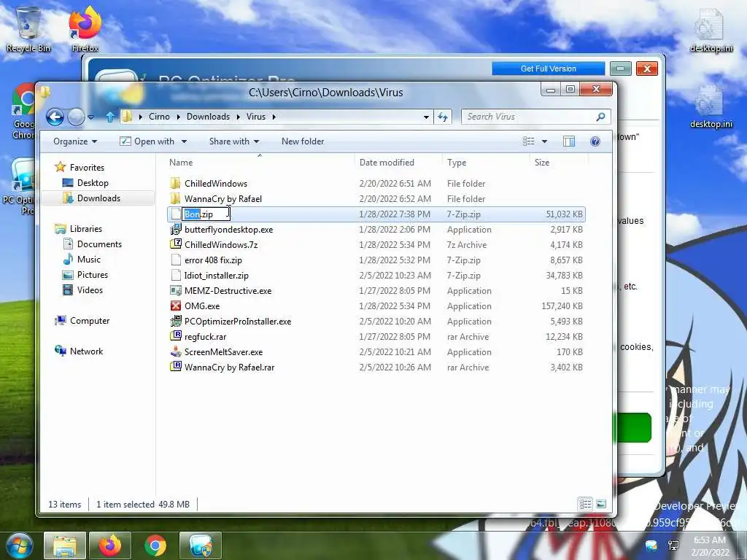The width and height of the screenshot is (747, 560).
Task: Open the Organize menu
Action: coord(75,141)
